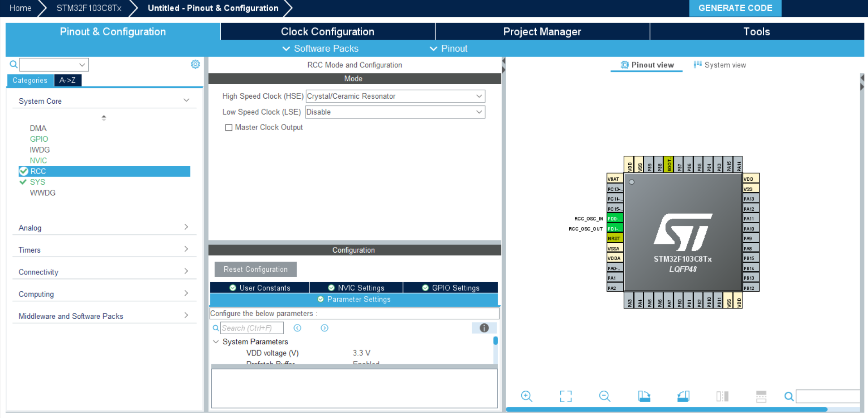Select the Pinout & Configuration tab
Image resolution: width=868 pixels, height=418 pixels.
(x=113, y=32)
